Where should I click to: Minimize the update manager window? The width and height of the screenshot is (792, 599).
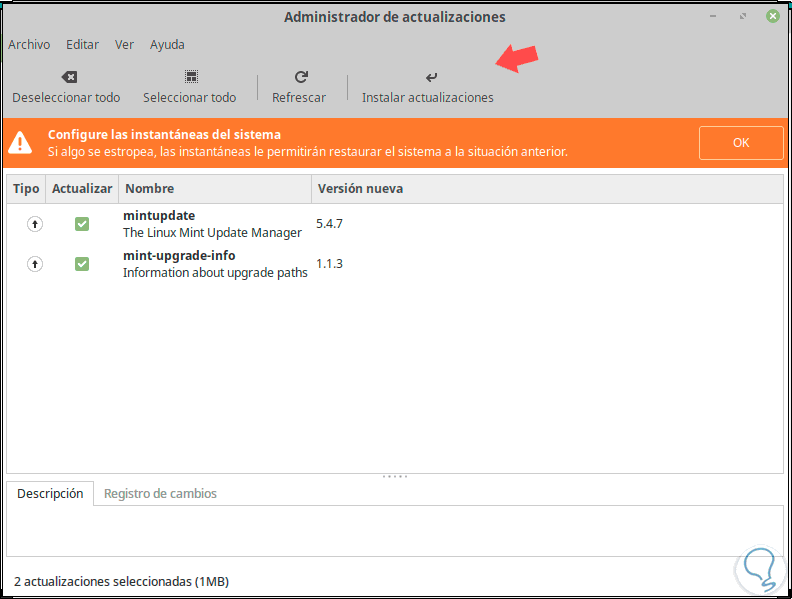pyautogui.click(x=713, y=16)
